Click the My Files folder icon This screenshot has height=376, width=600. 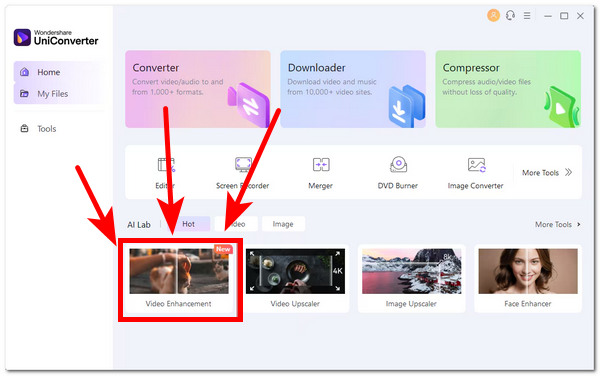point(24,94)
